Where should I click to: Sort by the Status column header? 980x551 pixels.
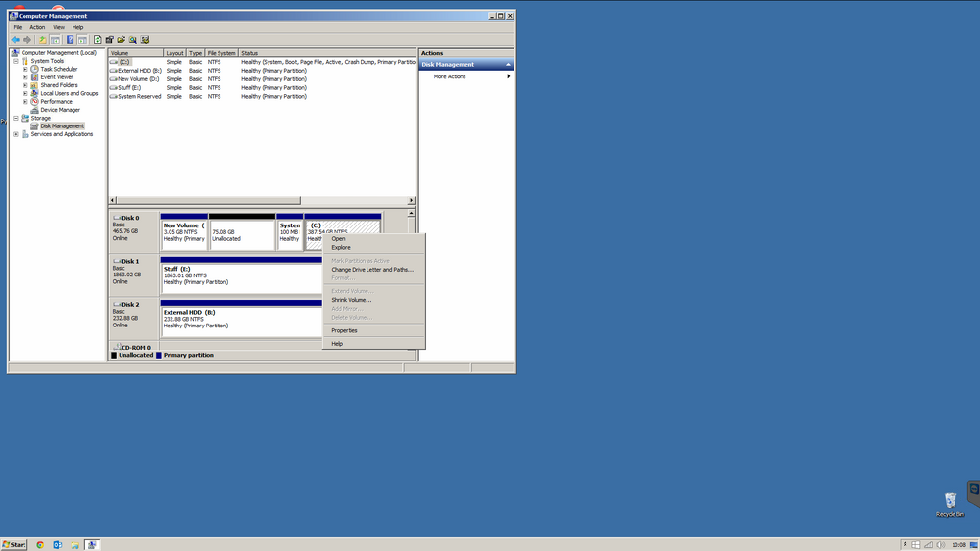(327, 53)
